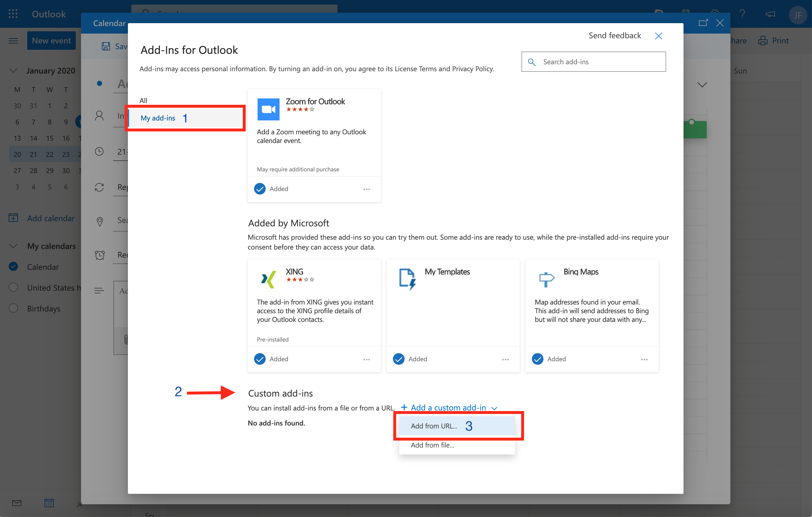Select date 15 in mini calendar

coord(49,138)
